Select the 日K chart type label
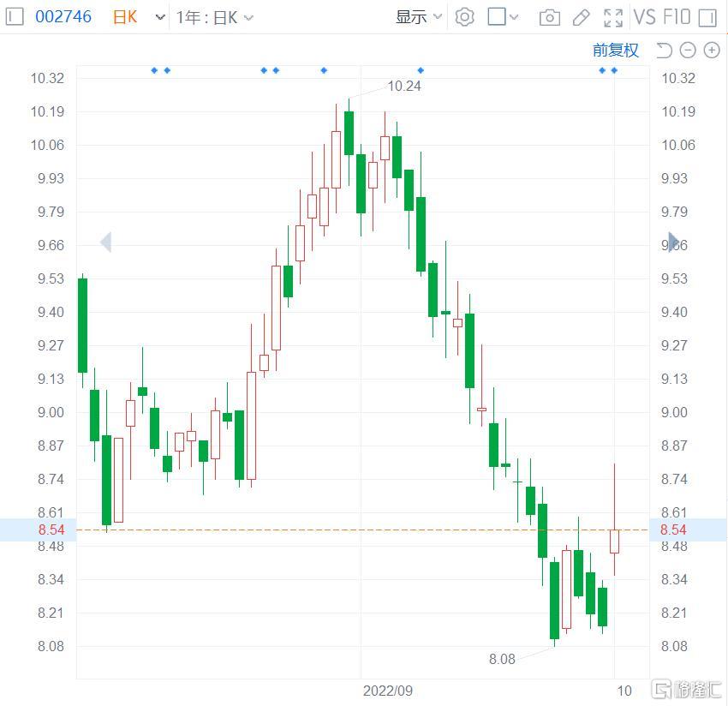This screenshot has height=706, width=728. tap(125, 18)
